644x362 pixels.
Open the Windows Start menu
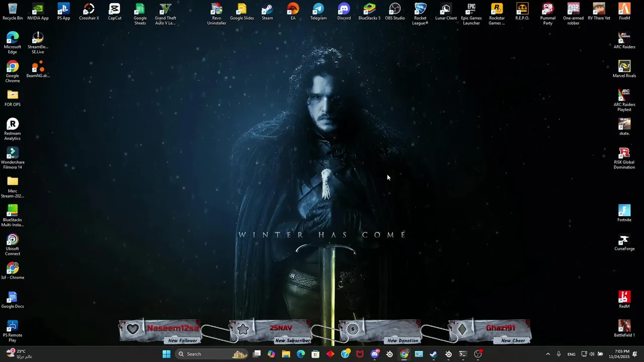tap(167, 354)
